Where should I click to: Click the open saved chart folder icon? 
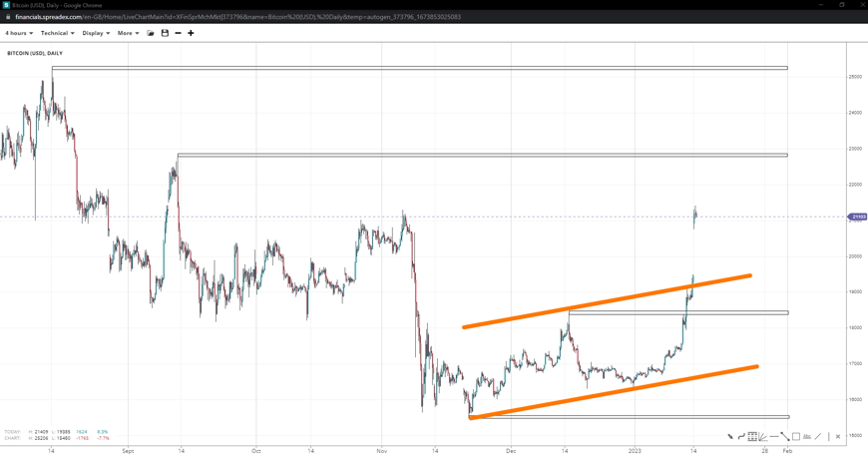(151, 33)
